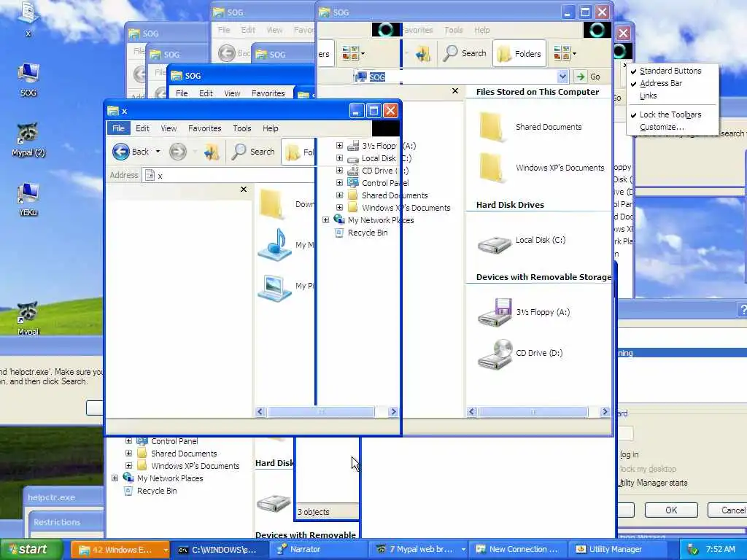Viewport: 747px width, 560px height.
Task: Close the folders pane in SOG window
Action: point(455,90)
